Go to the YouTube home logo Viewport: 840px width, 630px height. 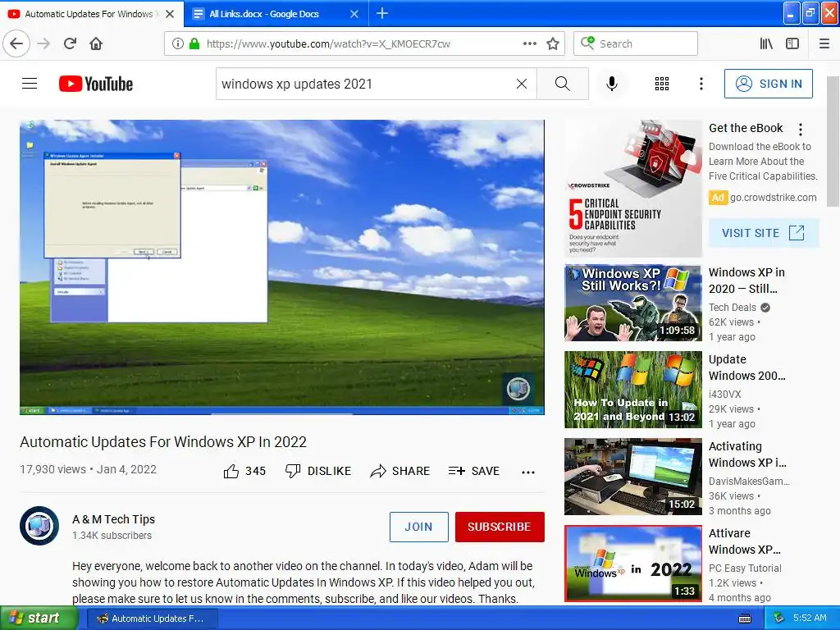coord(96,84)
